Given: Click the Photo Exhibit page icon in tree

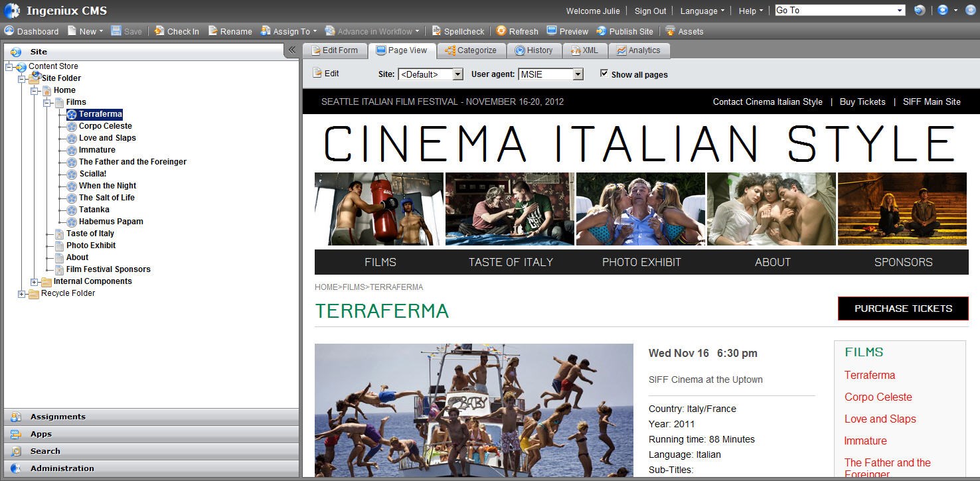Looking at the screenshot, I should point(59,245).
